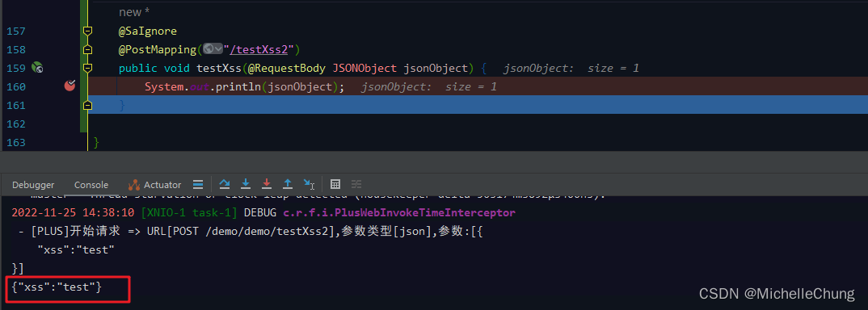The height and width of the screenshot is (310, 868).
Task: Click the Trace Current Stream Chain icon
Action: coord(356,184)
